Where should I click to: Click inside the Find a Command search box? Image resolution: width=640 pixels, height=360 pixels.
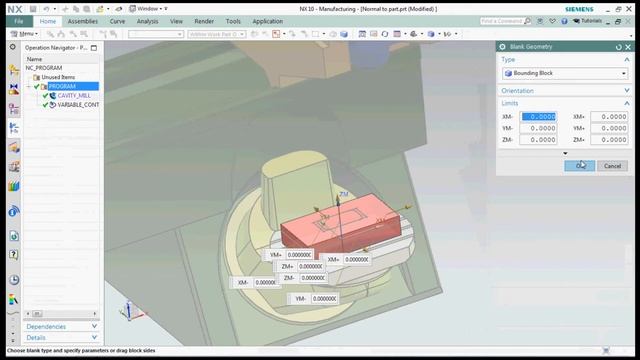pyautogui.click(x=501, y=21)
